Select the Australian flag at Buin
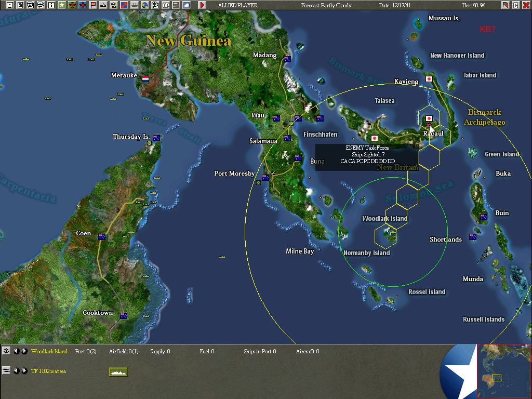The width and height of the screenshot is (532, 399). point(484,217)
